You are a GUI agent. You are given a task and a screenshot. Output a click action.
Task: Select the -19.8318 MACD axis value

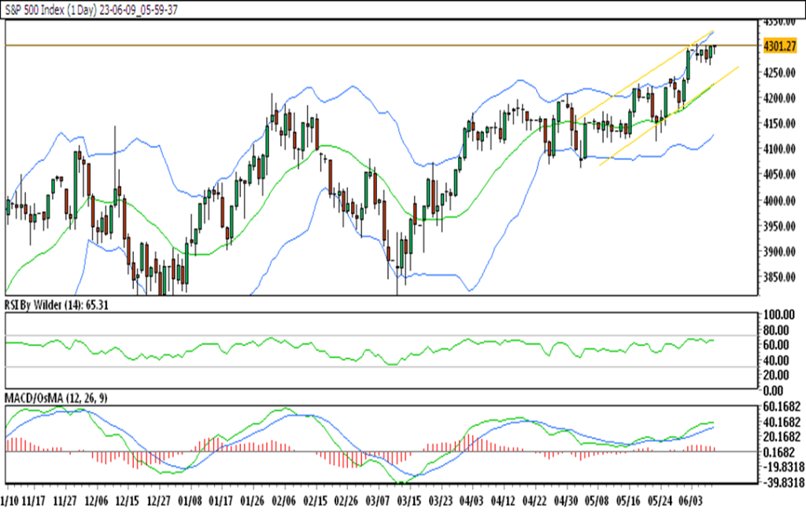tap(783, 467)
